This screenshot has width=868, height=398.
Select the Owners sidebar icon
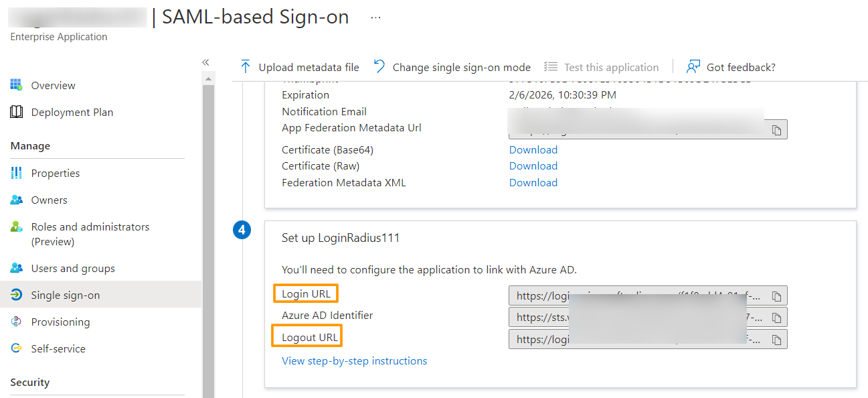[x=16, y=200]
